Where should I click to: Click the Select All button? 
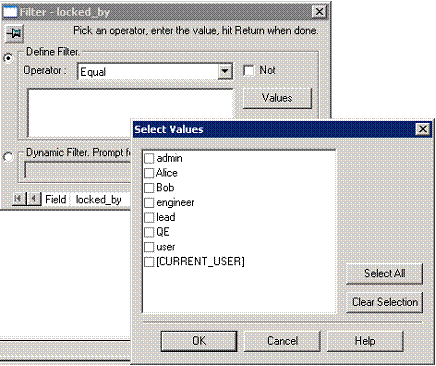[x=385, y=274]
